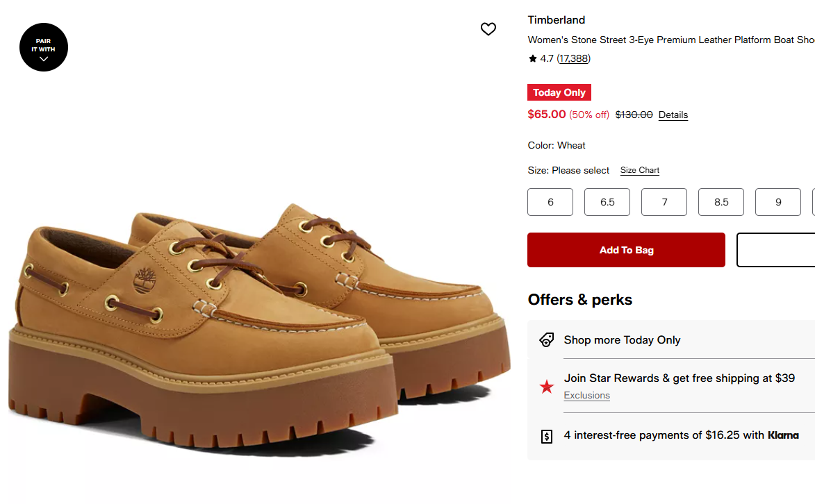815x504 pixels.
Task: Click the star rating icon
Action: (x=532, y=58)
